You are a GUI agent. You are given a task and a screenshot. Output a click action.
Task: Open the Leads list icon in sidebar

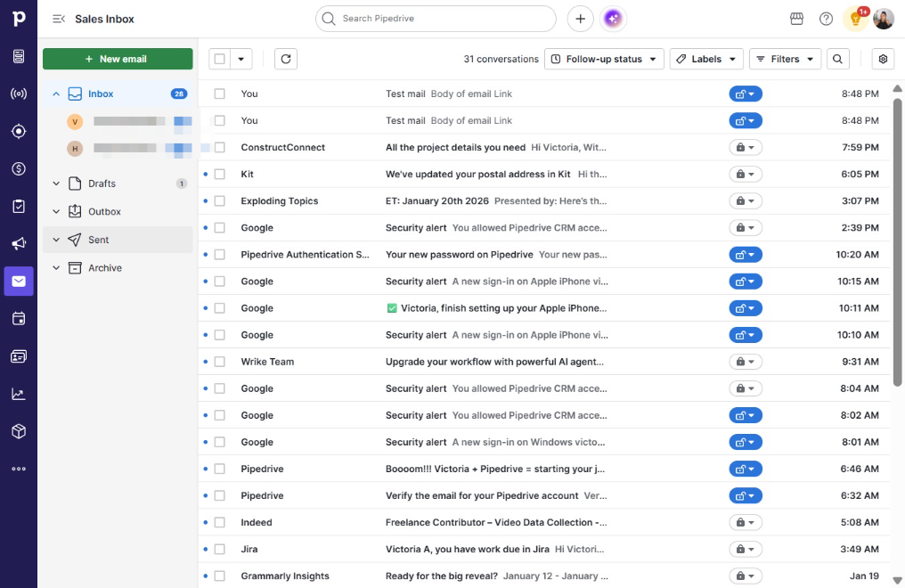tap(19, 56)
